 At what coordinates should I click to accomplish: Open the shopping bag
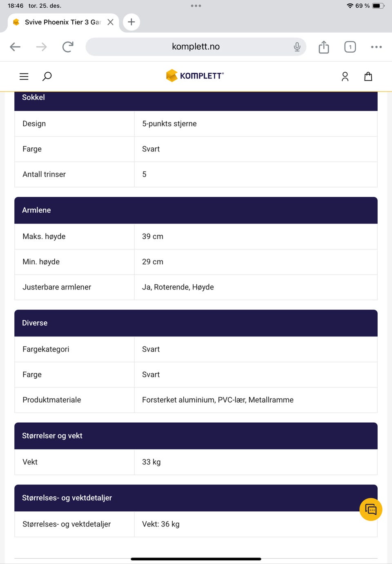pos(368,76)
